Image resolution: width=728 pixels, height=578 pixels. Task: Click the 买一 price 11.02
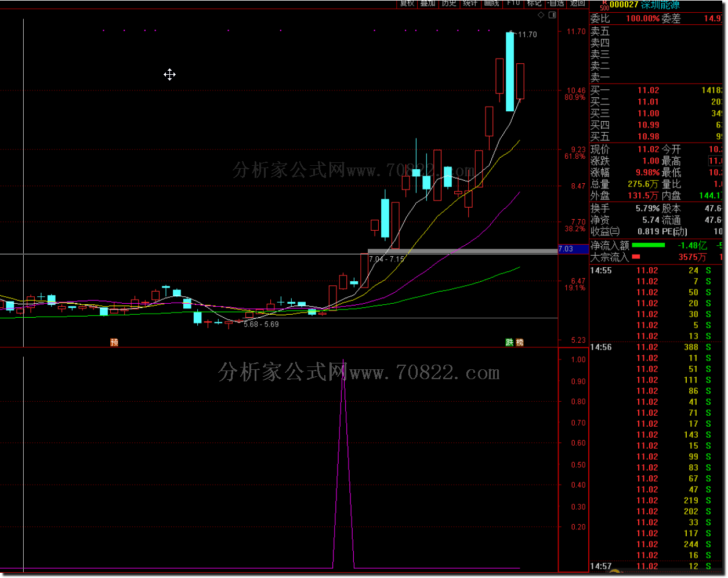648,90
